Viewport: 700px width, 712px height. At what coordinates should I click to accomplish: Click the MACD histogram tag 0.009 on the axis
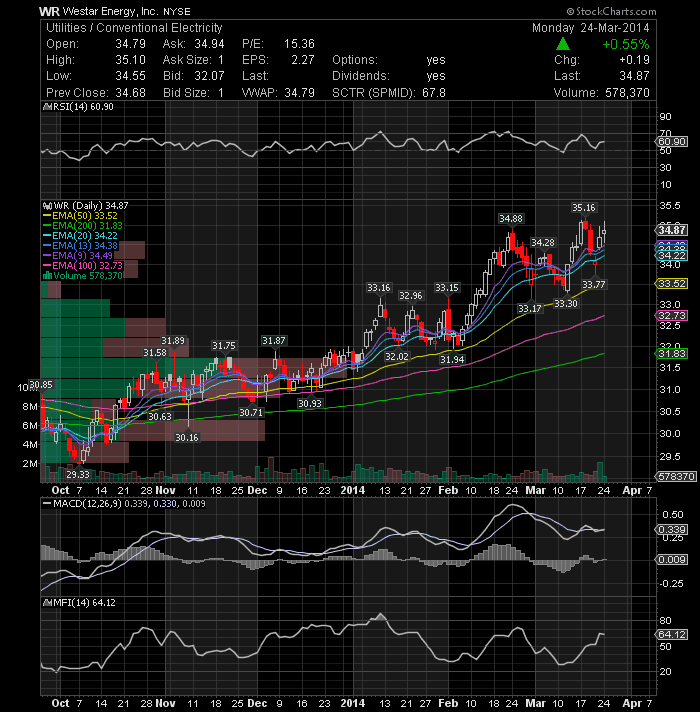672,559
